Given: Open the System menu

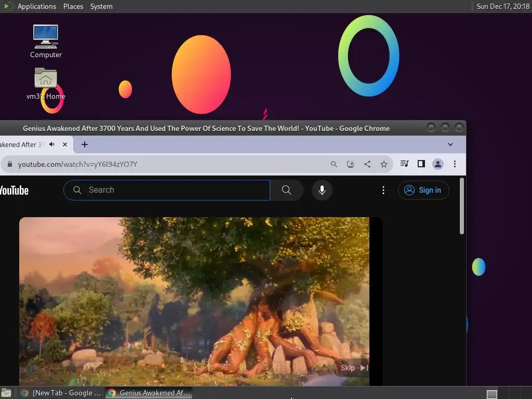Looking at the screenshot, I should tap(101, 6).
